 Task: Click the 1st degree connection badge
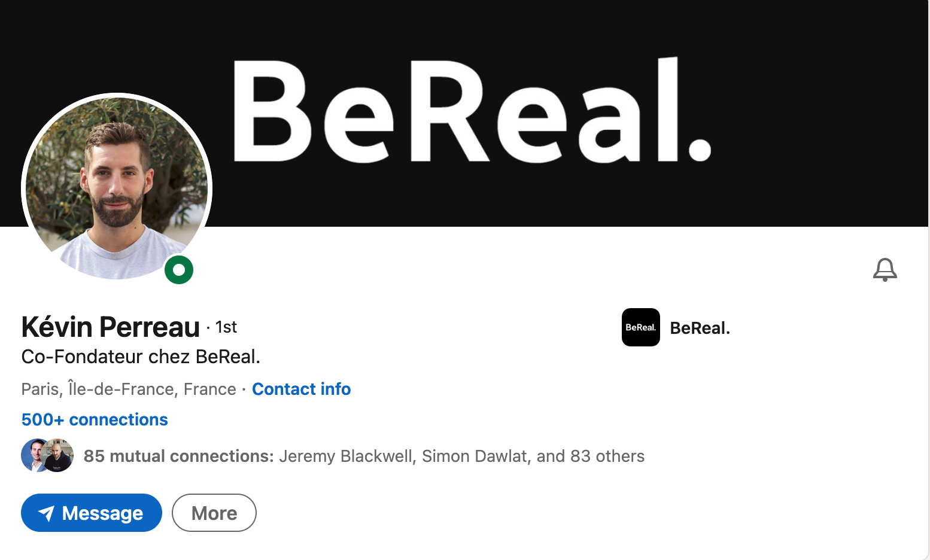click(226, 327)
